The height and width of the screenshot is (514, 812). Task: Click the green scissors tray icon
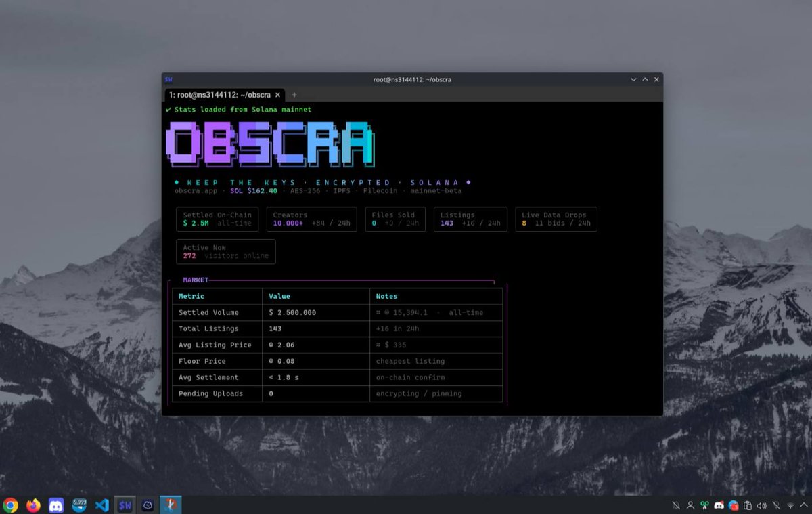click(704, 505)
